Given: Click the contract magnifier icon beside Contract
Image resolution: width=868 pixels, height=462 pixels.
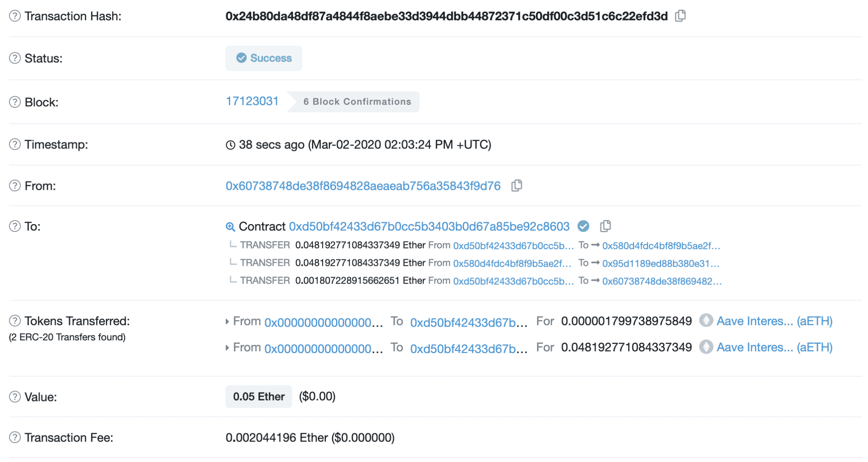Looking at the screenshot, I should coord(230,227).
